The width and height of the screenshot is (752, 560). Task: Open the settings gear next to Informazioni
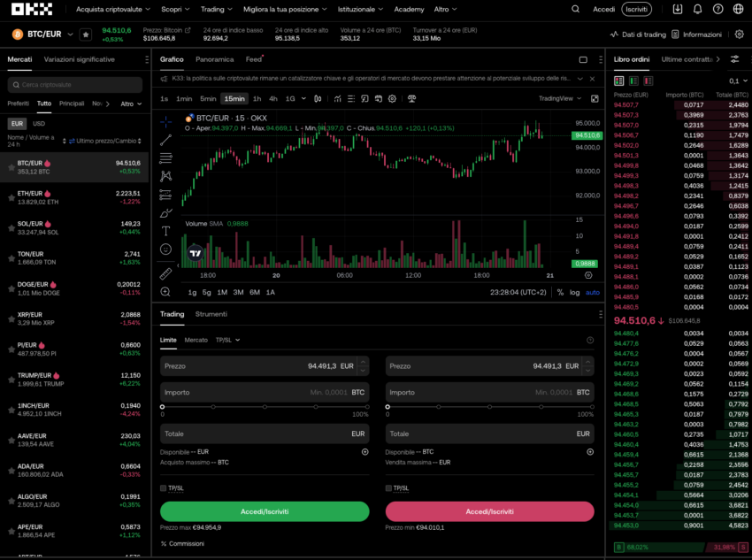pyautogui.click(x=739, y=35)
